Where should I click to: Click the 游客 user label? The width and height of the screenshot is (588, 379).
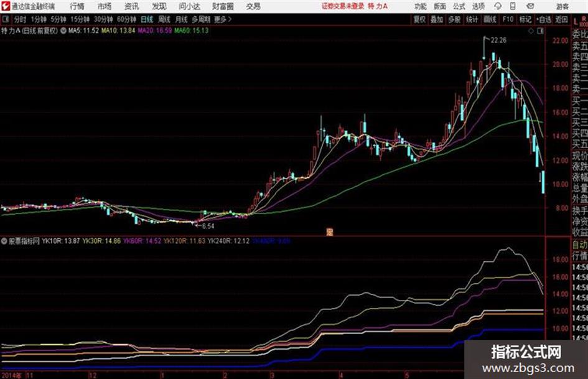coord(562,6)
